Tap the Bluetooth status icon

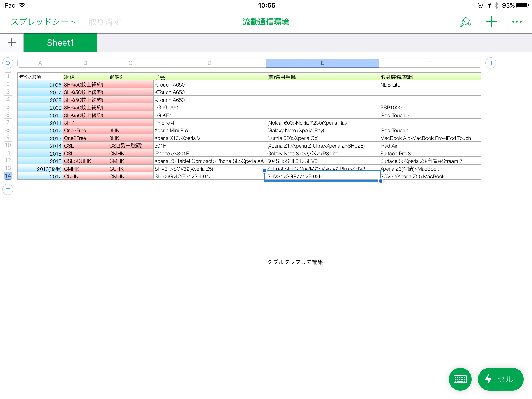coord(497,5)
